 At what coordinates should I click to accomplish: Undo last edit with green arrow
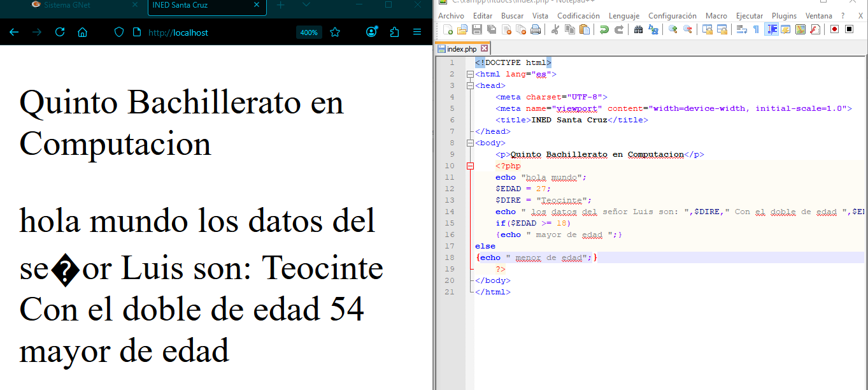604,29
